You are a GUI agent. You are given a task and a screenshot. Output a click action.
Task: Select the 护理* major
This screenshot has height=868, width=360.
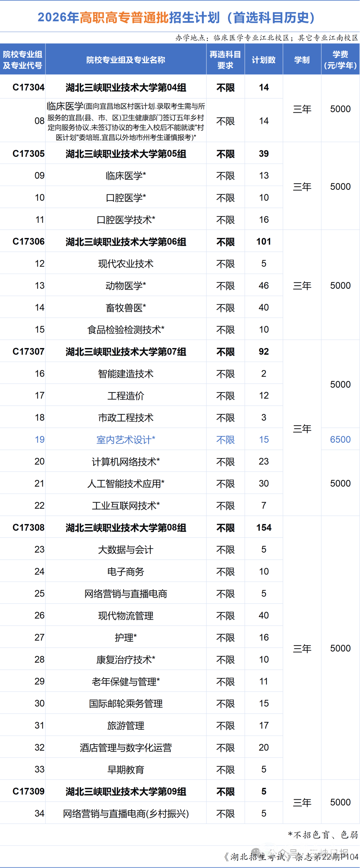(x=126, y=637)
